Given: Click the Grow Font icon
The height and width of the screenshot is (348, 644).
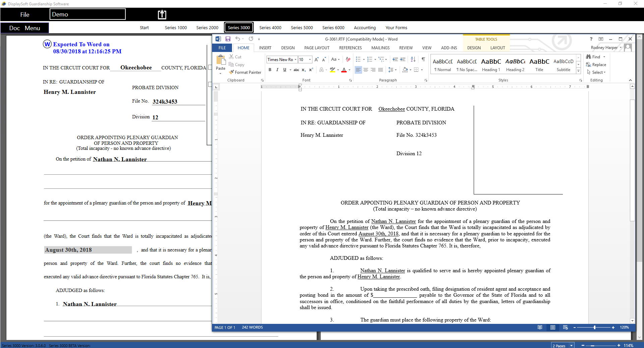Looking at the screenshot, I should (316, 59).
